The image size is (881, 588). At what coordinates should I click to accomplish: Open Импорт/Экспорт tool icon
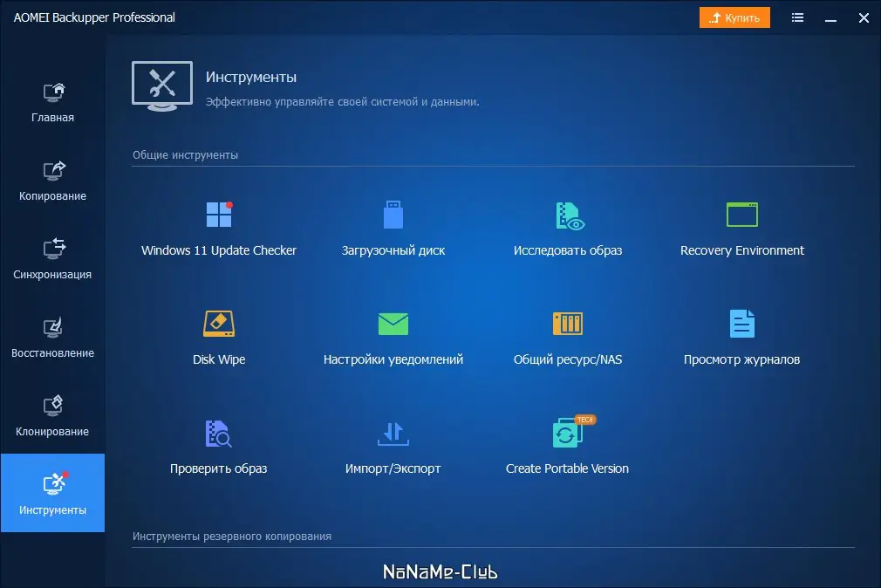click(x=393, y=434)
